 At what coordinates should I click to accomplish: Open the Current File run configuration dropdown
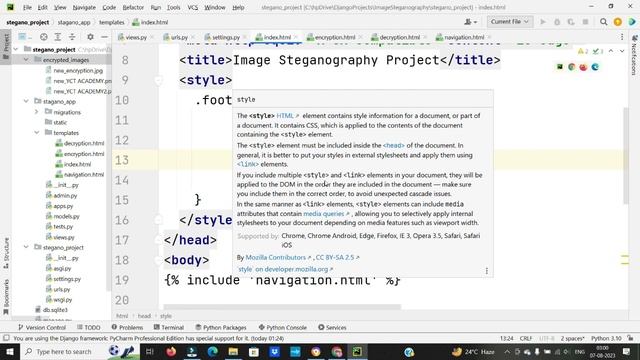[509, 22]
